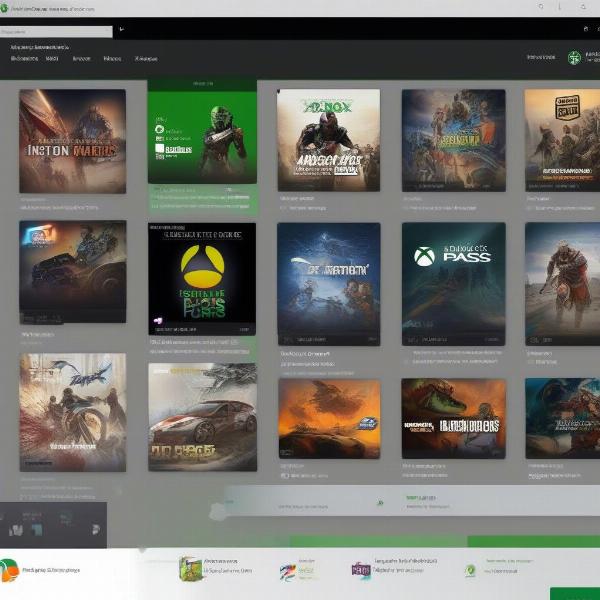Open the green dragon game tile
The image size is (600, 600).
click(x=453, y=419)
